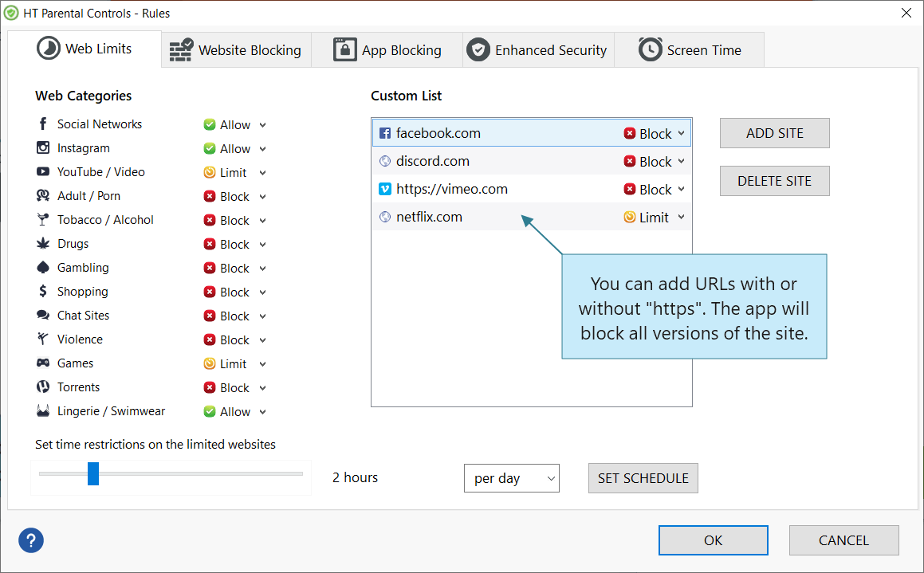This screenshot has height=573, width=924.
Task: Click the DELETE SITE button
Action: (774, 181)
